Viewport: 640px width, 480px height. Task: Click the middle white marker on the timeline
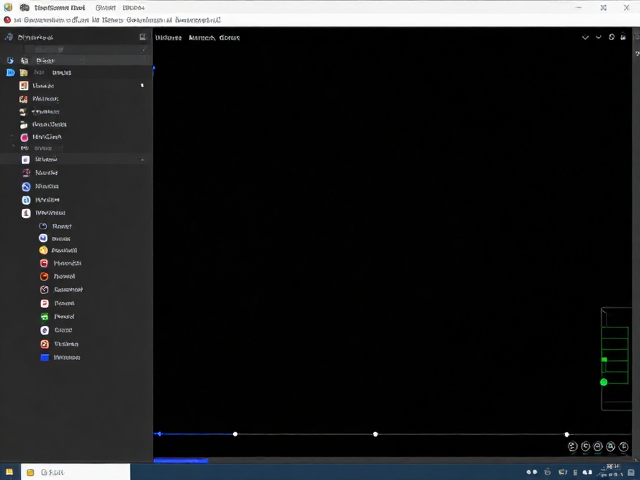point(376,434)
